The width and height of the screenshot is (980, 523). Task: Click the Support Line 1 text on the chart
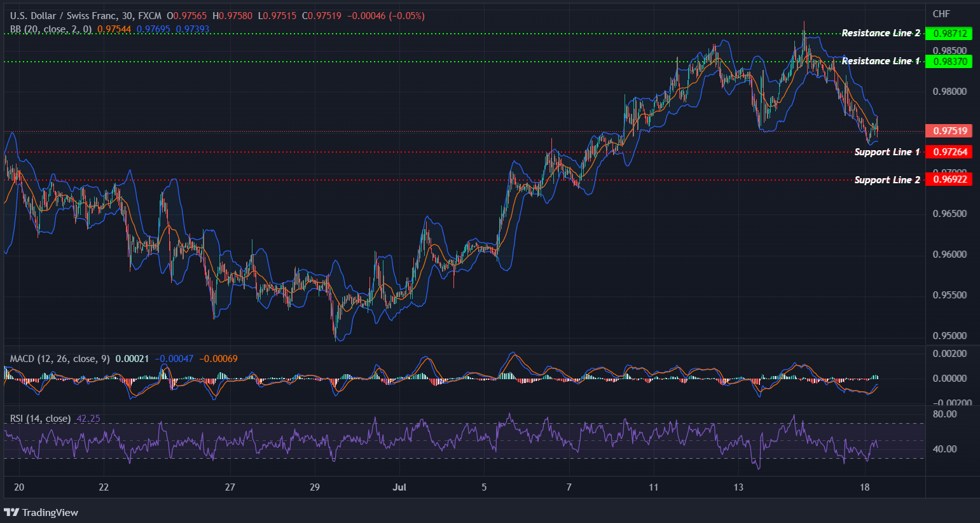pyautogui.click(x=887, y=151)
